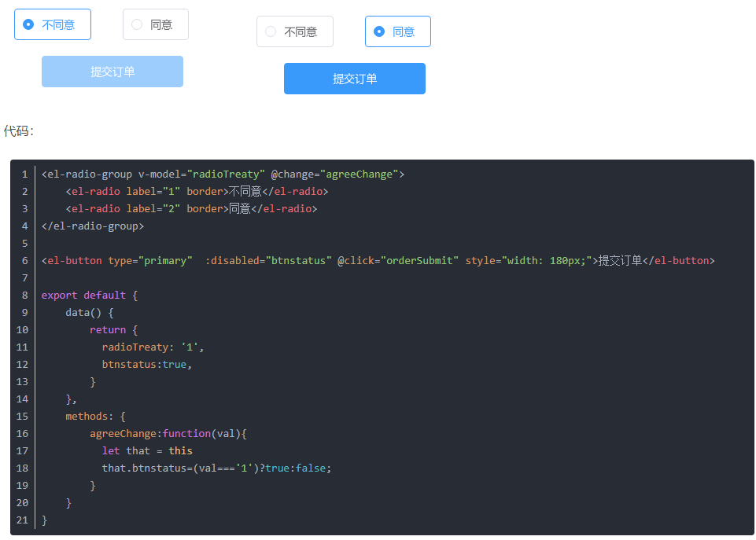Screen dimensions: 756x540
Task: Click the agreeChange:function(val){ line
Action: (x=168, y=434)
